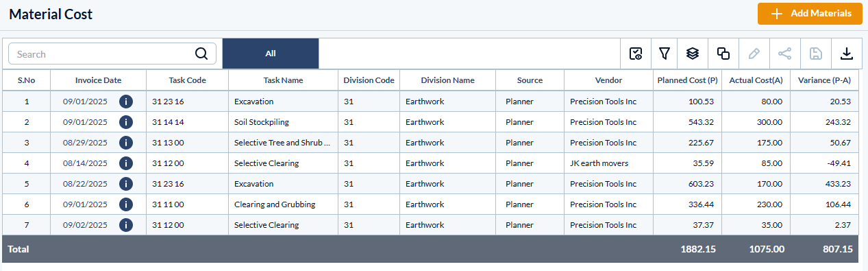Click the floppy disk save icon
Screen dimensions: 868x271
coord(816,54)
